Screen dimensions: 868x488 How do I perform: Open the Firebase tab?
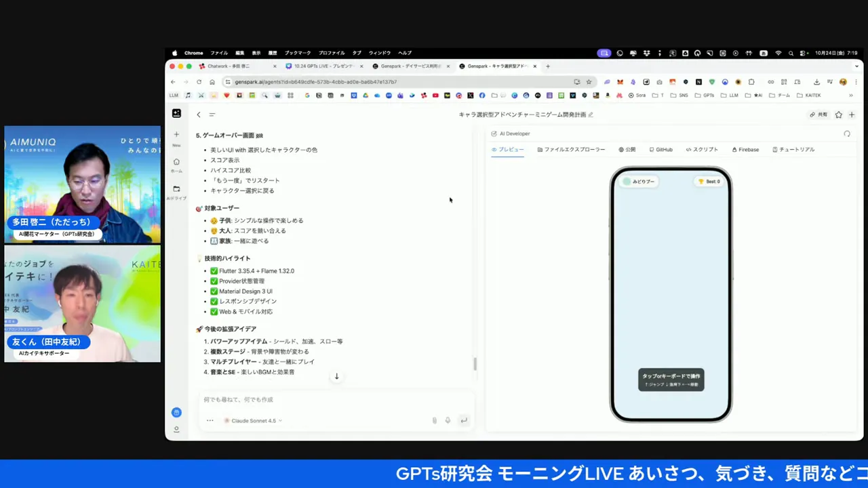click(x=745, y=150)
